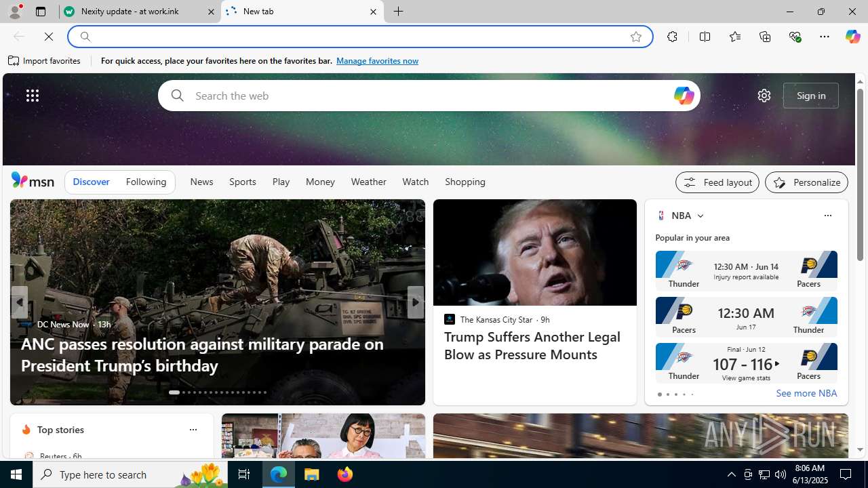Open Thunder vs Pacers Jun 14 game card

[746, 270]
